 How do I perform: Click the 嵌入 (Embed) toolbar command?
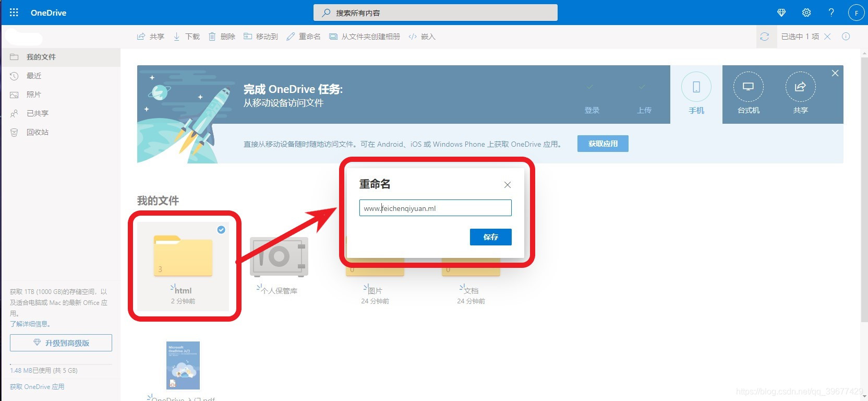pyautogui.click(x=421, y=37)
